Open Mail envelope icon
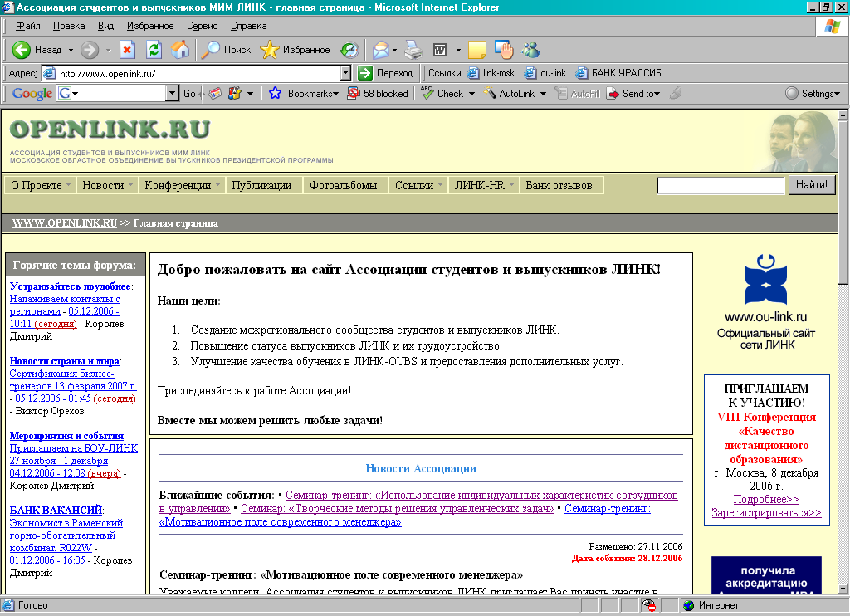Viewport: 850px width, 616px height. tap(381, 50)
